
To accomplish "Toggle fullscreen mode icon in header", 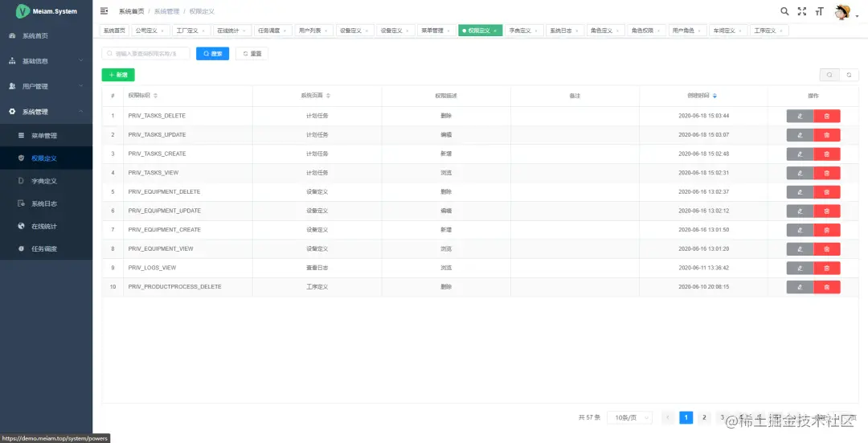I will [x=801, y=11].
